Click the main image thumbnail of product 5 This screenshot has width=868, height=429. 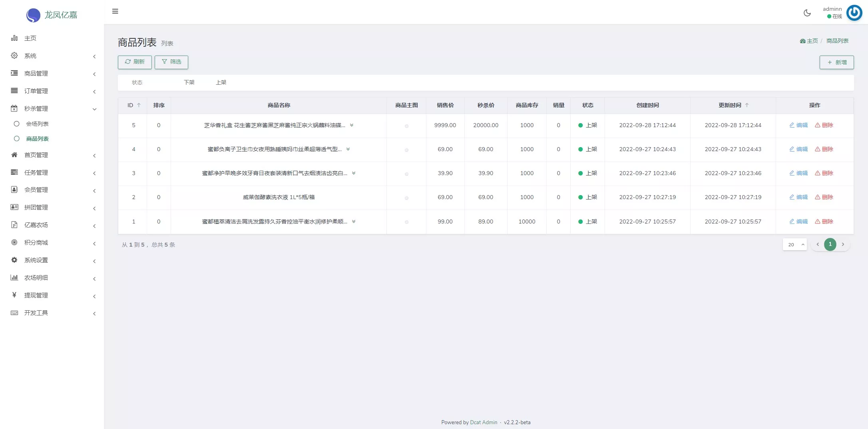click(x=406, y=126)
